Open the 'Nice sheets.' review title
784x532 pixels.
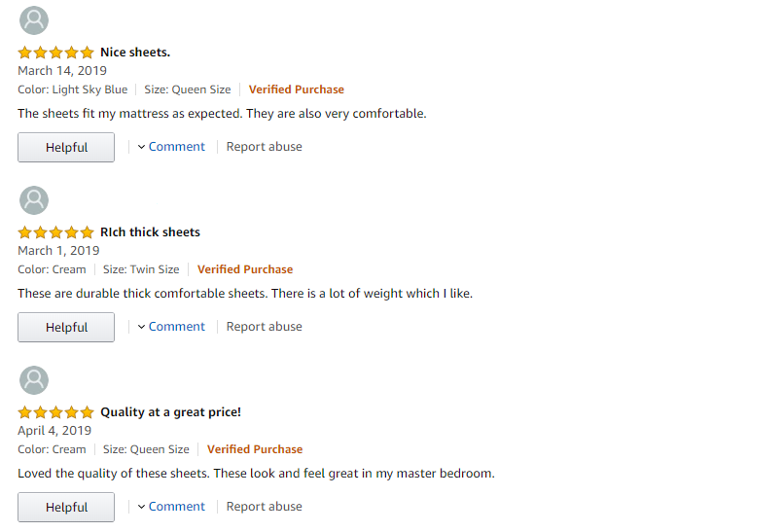135,53
